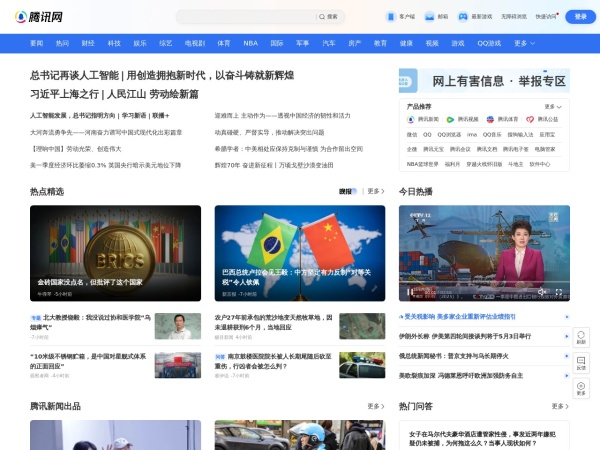Open 网上有害信息 举报专区 banner
The height and width of the screenshot is (450, 600).
point(484,81)
